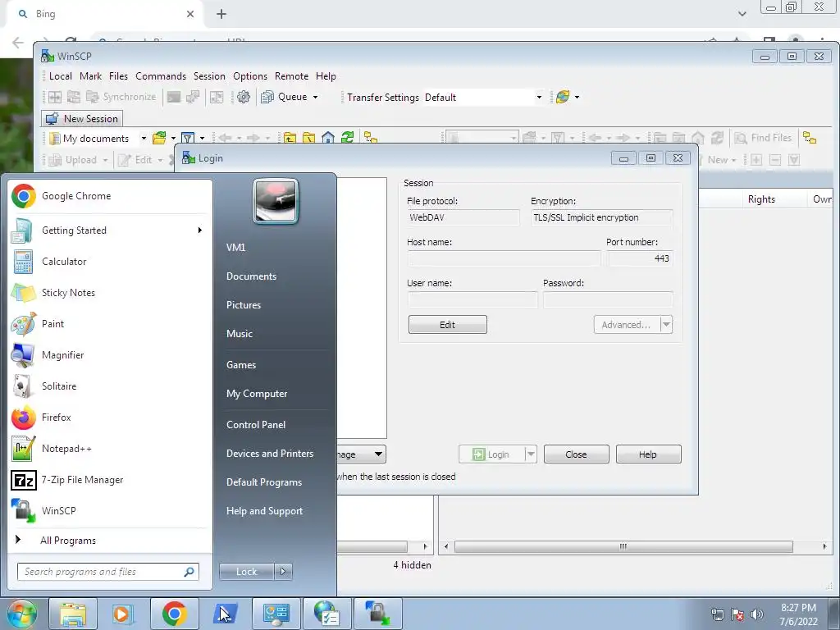
Task: Click the volume speaker tray icon
Action: point(757,614)
